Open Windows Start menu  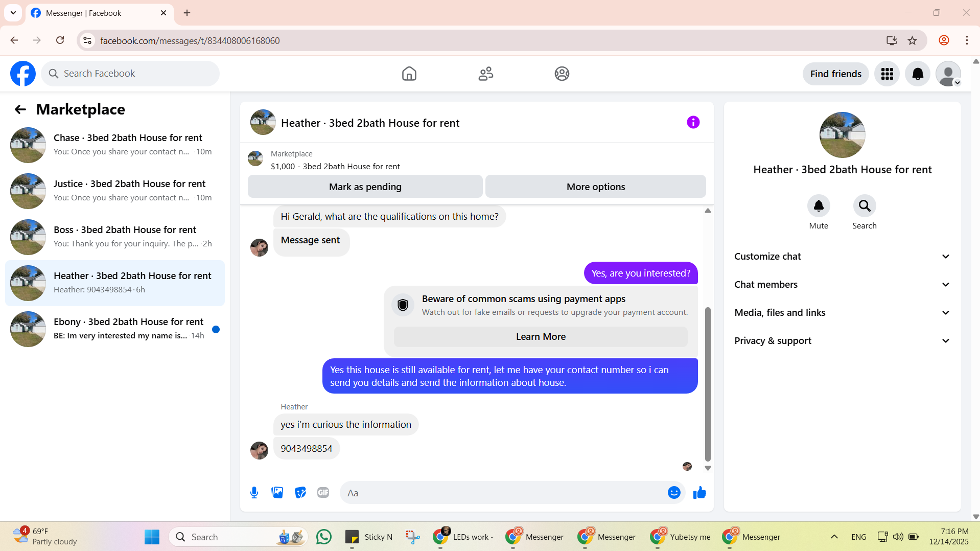coord(152,537)
